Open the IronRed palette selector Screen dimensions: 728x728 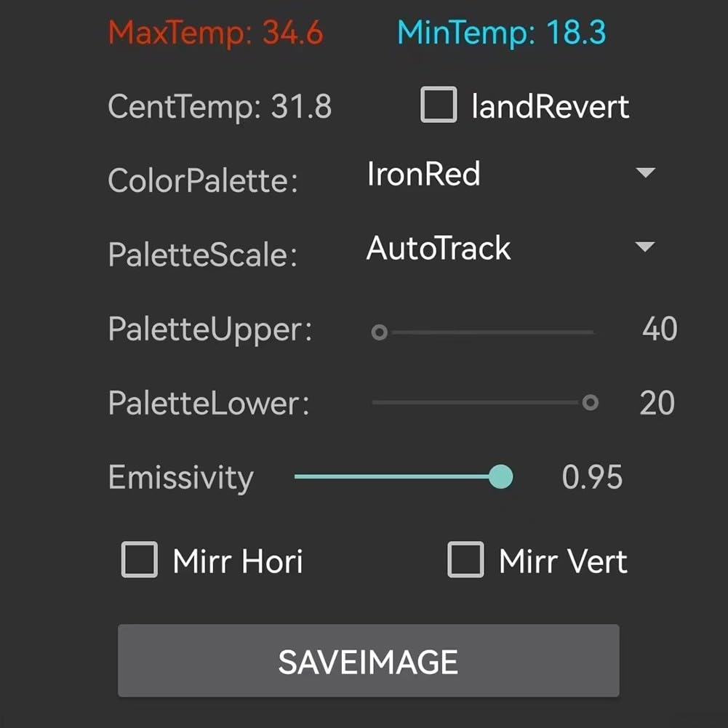pos(511,174)
